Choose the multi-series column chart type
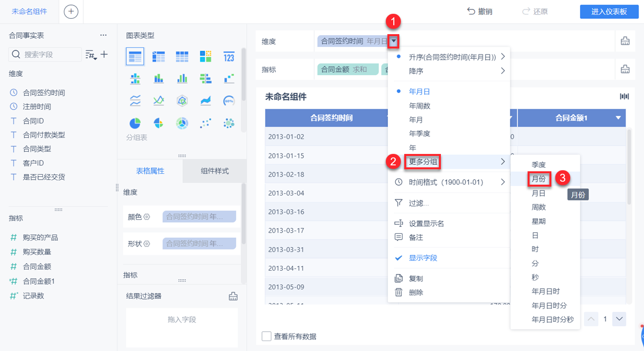 tap(182, 78)
